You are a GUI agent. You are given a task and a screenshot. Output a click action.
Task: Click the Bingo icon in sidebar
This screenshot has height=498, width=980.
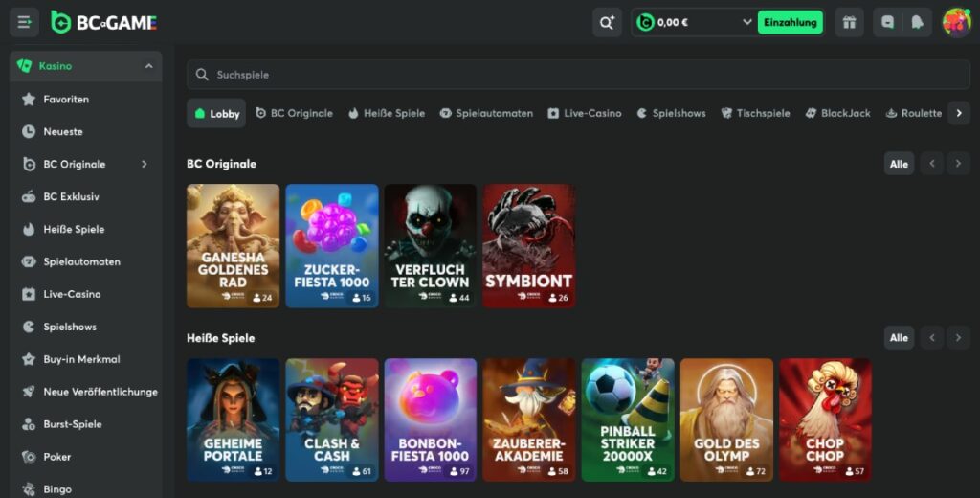tap(29, 489)
